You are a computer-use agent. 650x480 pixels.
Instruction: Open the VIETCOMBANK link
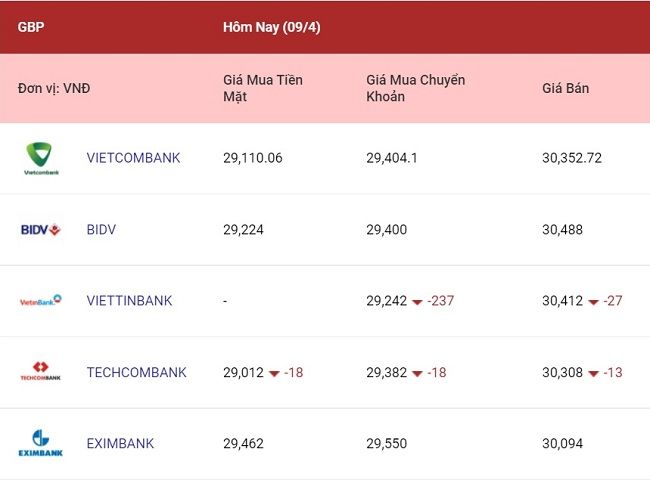click(133, 158)
